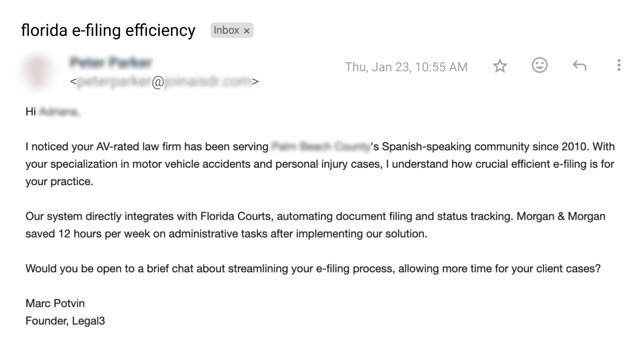The width and height of the screenshot is (644, 354).
Task: Click "Founder, Legal3" in the signature
Action: coord(65,321)
